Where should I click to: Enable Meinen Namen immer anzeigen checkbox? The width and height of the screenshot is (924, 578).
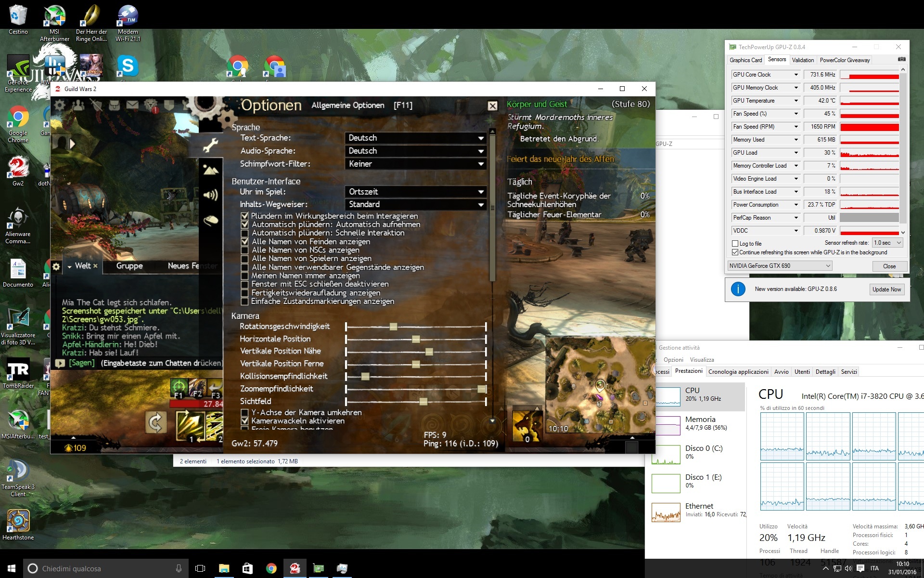tap(244, 276)
